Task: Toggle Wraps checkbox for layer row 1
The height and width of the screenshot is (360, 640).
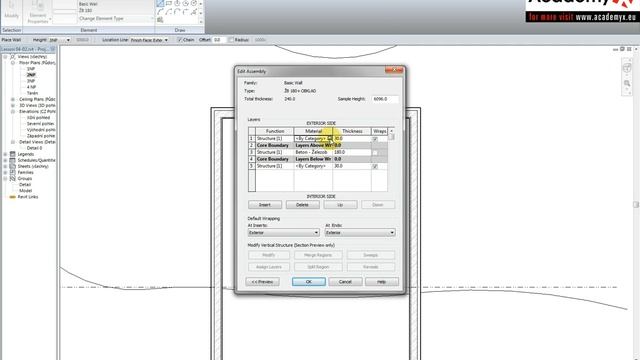Action: (x=375, y=139)
